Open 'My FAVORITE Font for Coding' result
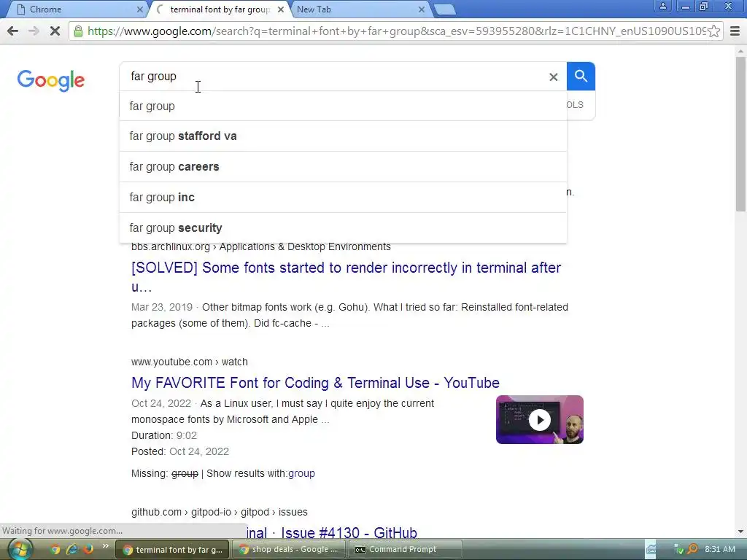Image resolution: width=747 pixels, height=560 pixels. [315, 383]
